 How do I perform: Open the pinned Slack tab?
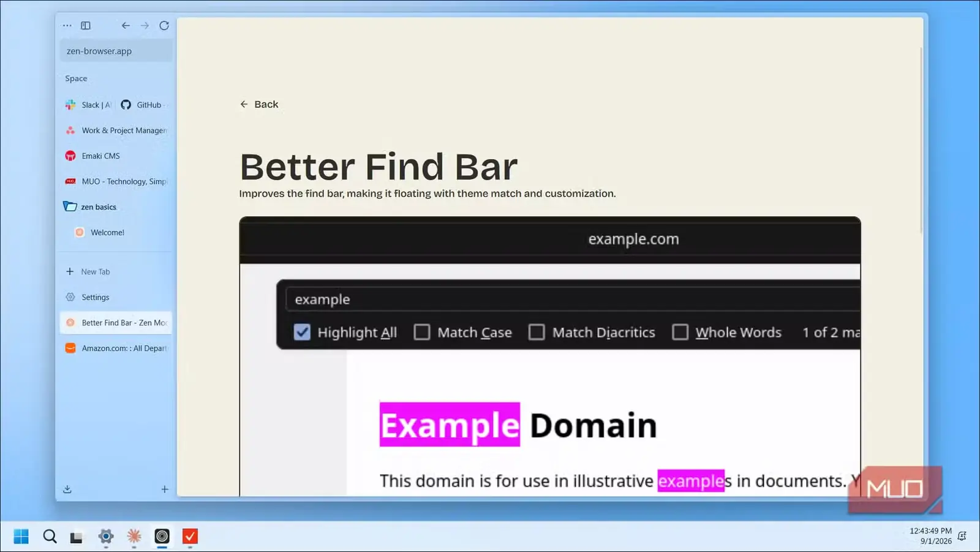click(x=88, y=105)
